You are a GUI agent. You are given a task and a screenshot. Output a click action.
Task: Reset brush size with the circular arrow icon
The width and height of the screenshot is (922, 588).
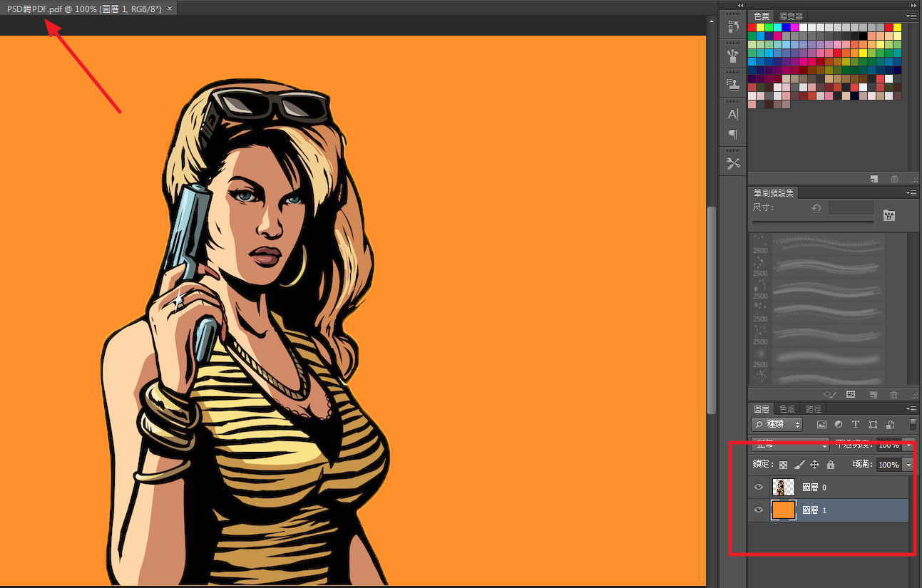pos(816,208)
